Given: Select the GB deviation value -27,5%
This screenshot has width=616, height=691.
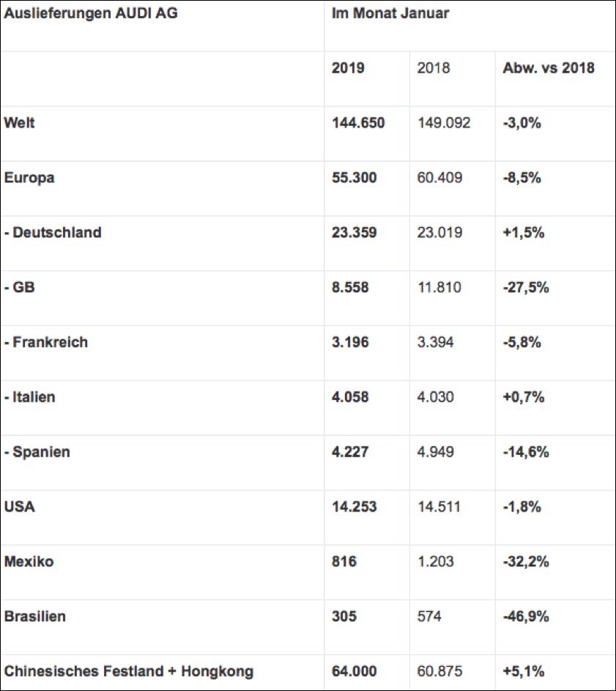Looking at the screenshot, I should 525,288.
